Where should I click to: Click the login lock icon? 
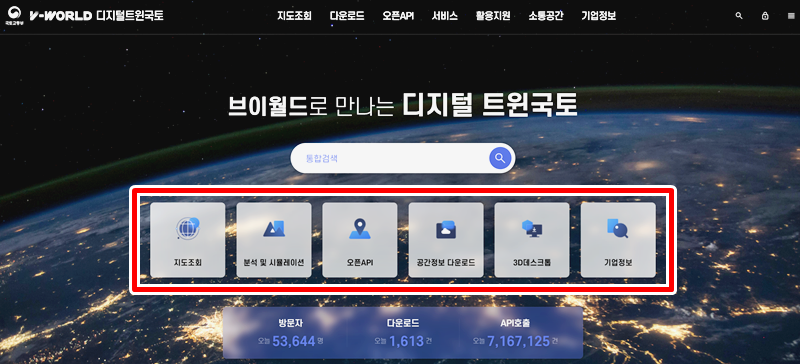tap(765, 16)
